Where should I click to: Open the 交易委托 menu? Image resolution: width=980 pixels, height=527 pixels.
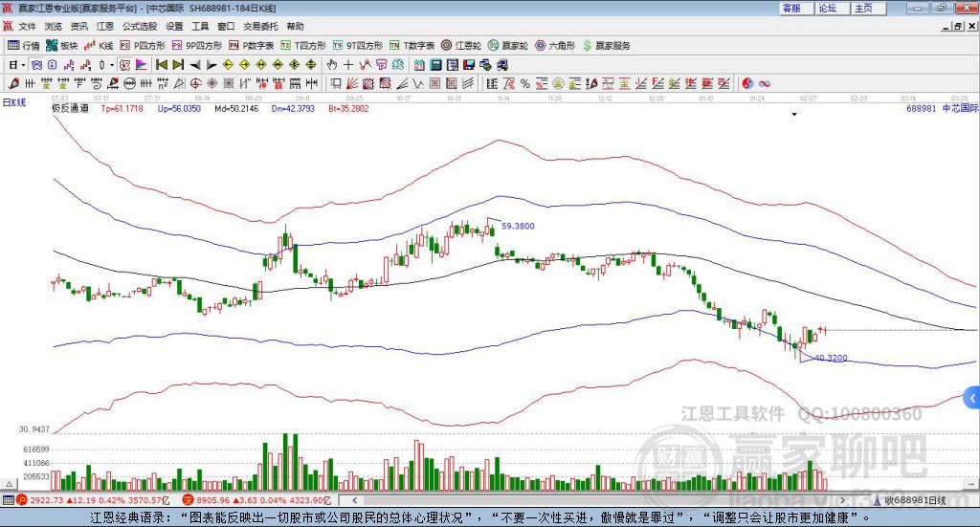pyautogui.click(x=260, y=26)
